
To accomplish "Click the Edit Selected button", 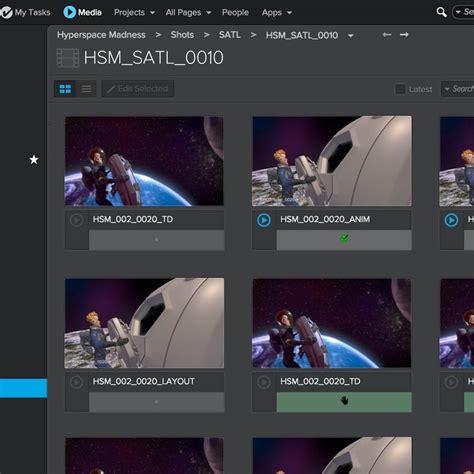I will (138, 89).
